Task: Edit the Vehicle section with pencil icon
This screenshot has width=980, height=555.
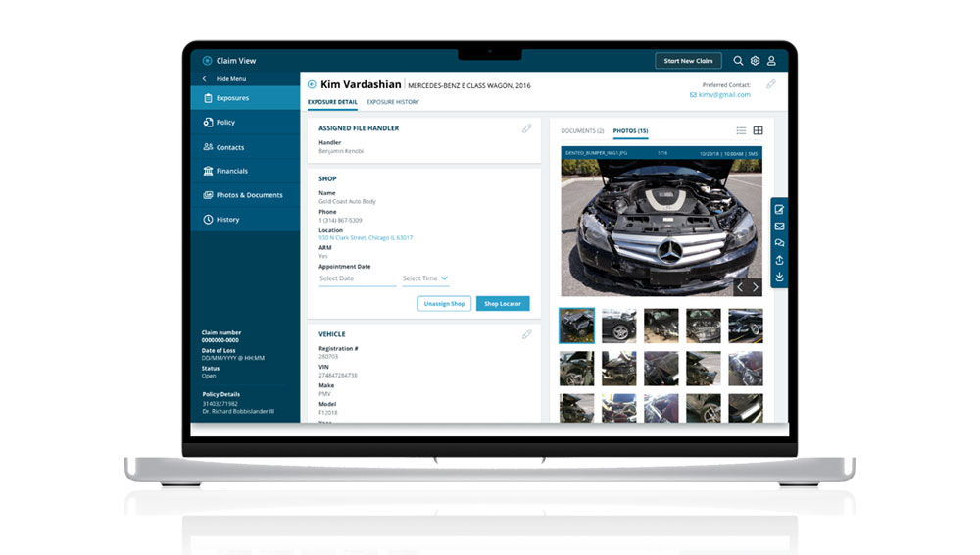Action: click(x=527, y=334)
